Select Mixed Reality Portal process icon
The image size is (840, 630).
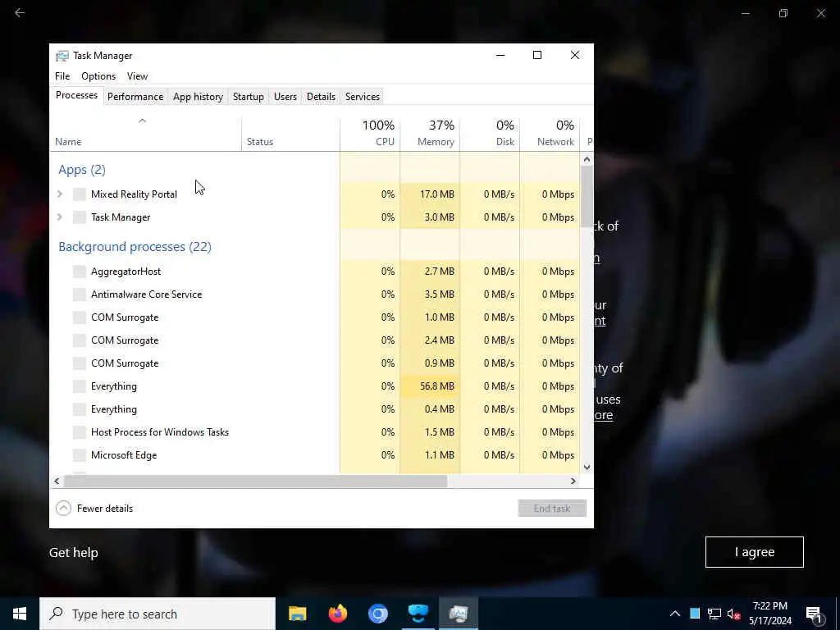[x=80, y=194]
